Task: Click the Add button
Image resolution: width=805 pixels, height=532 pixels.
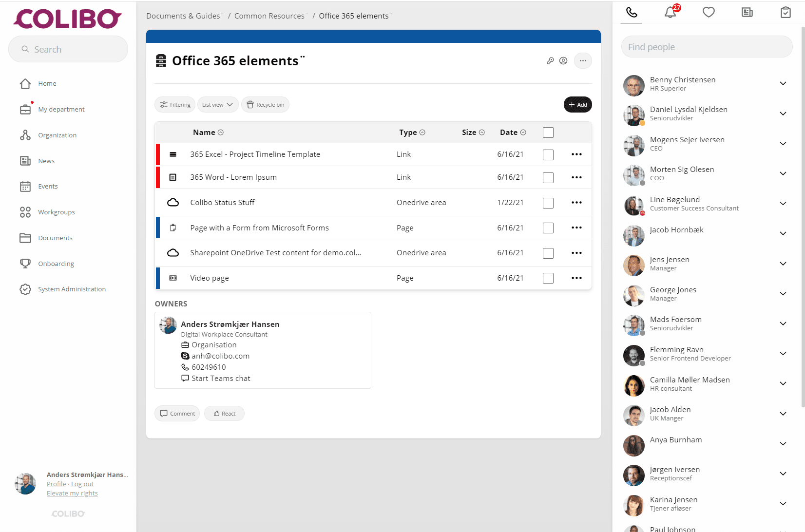Action: pos(578,105)
